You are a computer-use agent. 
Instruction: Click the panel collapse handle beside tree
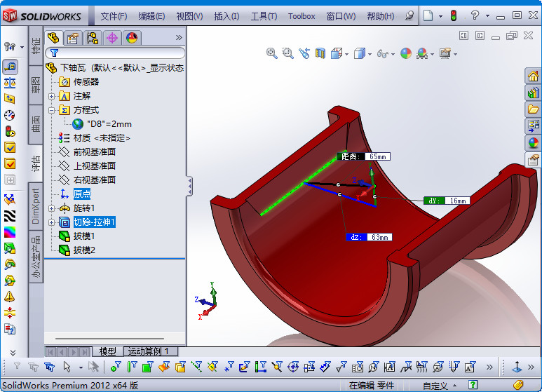tap(189, 187)
